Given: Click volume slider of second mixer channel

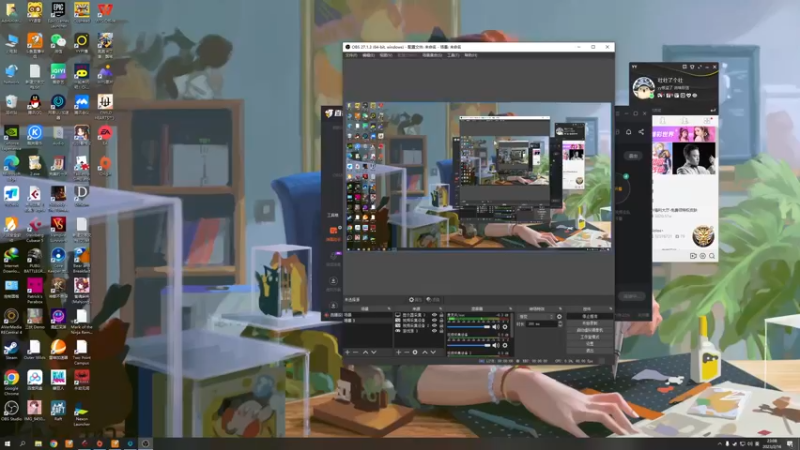Looking at the screenshot, I should [468, 345].
